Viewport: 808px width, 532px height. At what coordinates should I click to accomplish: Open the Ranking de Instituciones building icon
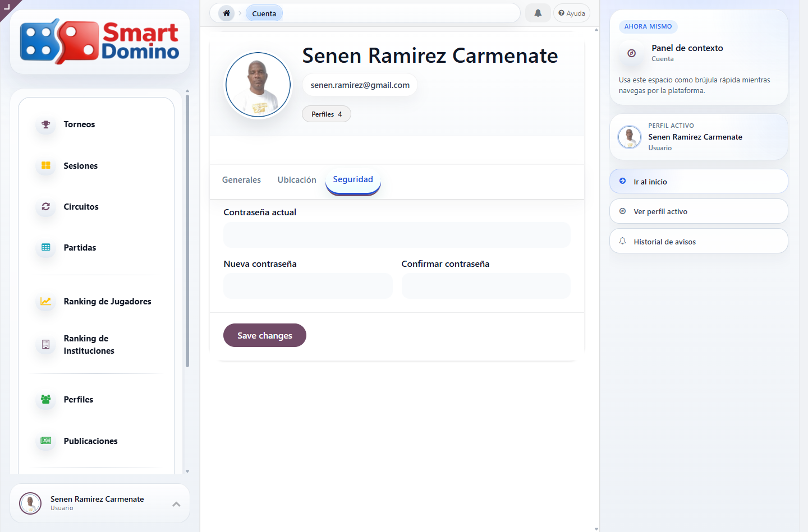pyautogui.click(x=46, y=344)
